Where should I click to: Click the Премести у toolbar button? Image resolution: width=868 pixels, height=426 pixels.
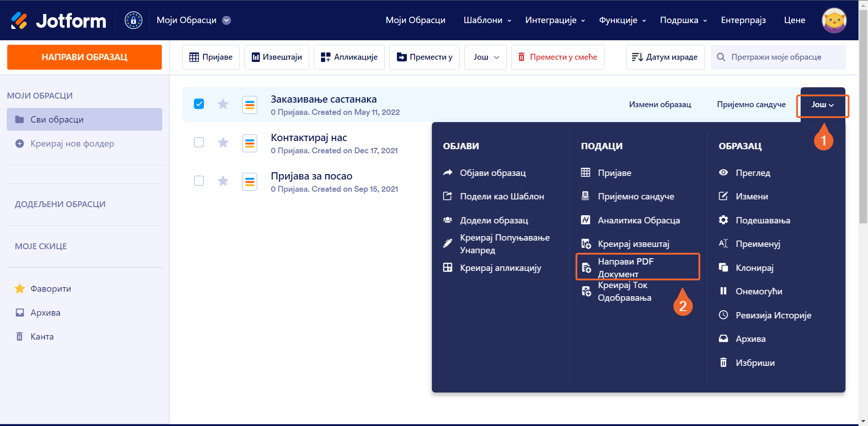tap(425, 57)
